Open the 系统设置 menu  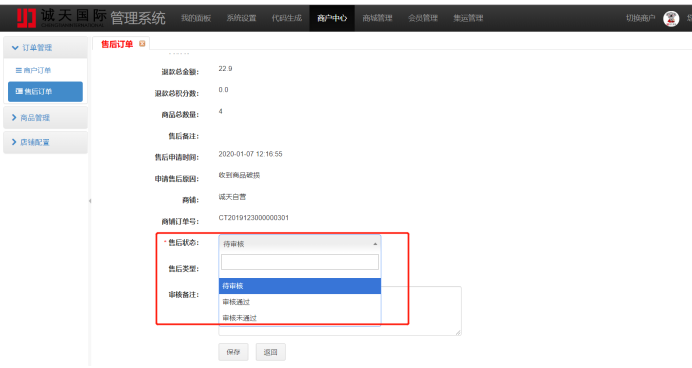(x=241, y=18)
